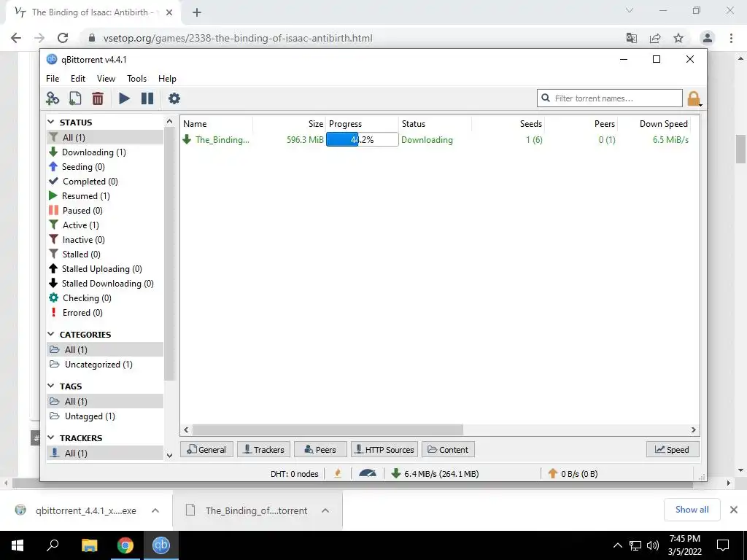
Task: Filter by Completed (0)
Action: (105, 182)
